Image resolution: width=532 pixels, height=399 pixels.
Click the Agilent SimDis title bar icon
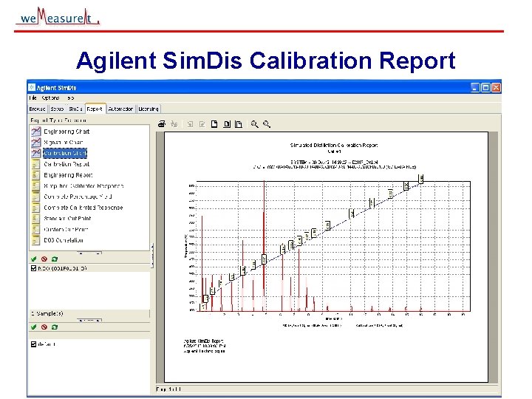coord(32,87)
